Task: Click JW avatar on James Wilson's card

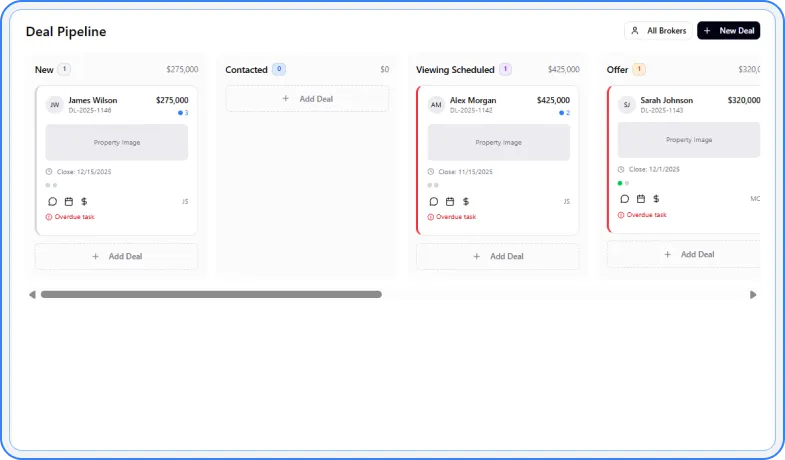Action: tap(55, 105)
